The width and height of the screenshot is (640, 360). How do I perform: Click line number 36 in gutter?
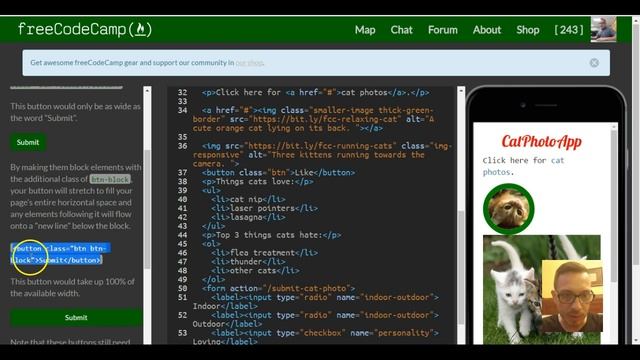[182, 146]
